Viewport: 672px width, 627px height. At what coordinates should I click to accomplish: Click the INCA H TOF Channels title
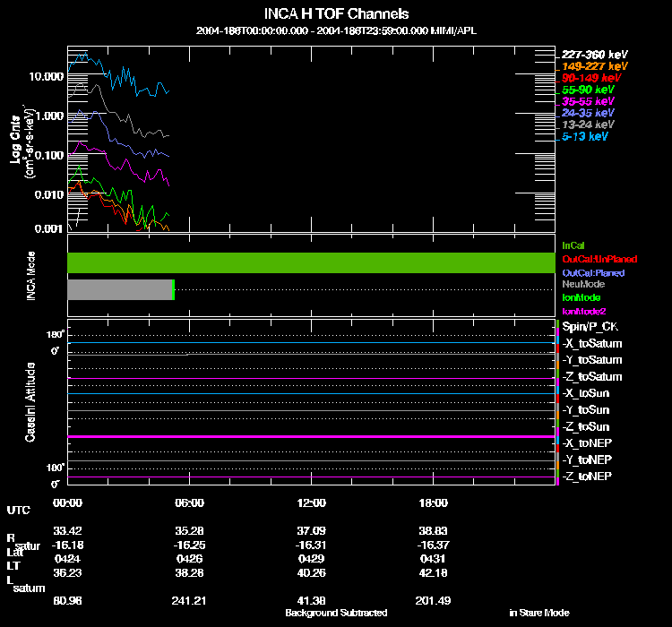[336, 13]
